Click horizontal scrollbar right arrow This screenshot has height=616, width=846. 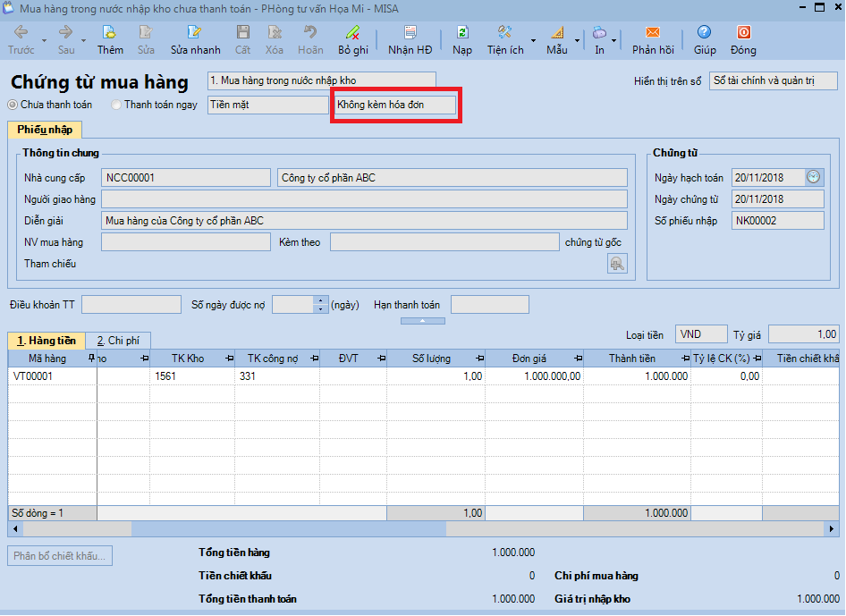[832, 528]
